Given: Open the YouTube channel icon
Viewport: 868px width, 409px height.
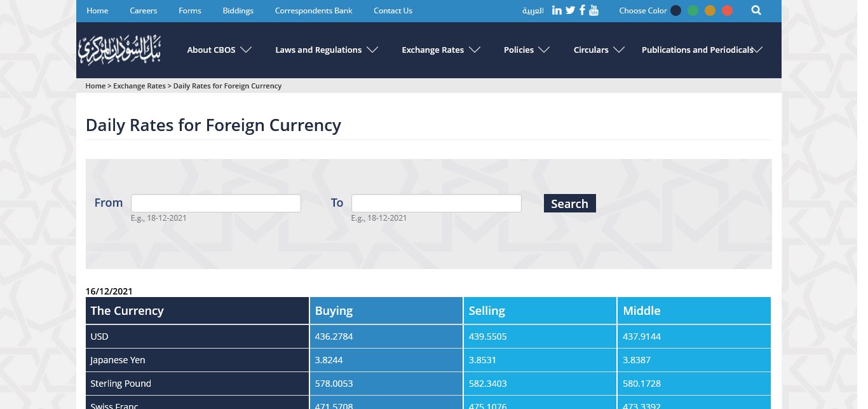Looking at the screenshot, I should coord(593,10).
